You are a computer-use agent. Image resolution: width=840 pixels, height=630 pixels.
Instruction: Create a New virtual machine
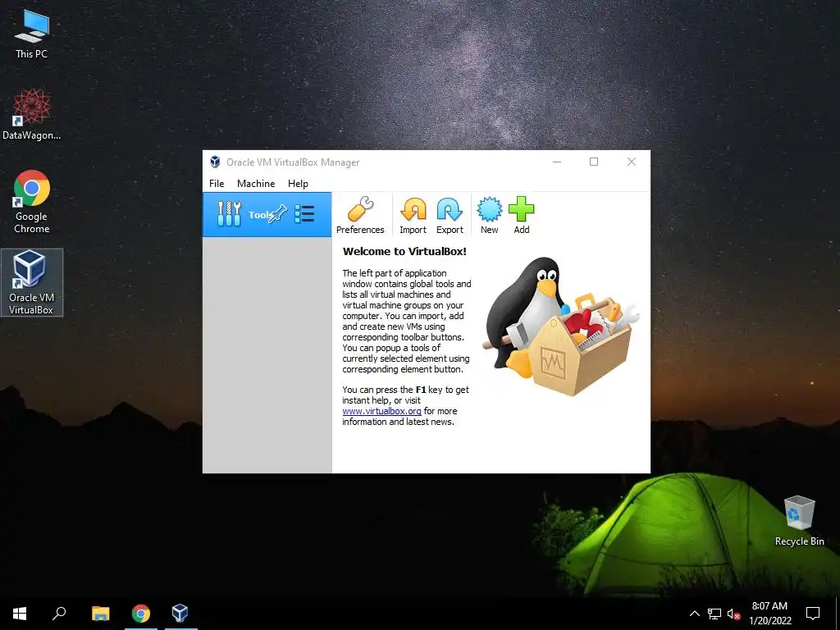(489, 216)
